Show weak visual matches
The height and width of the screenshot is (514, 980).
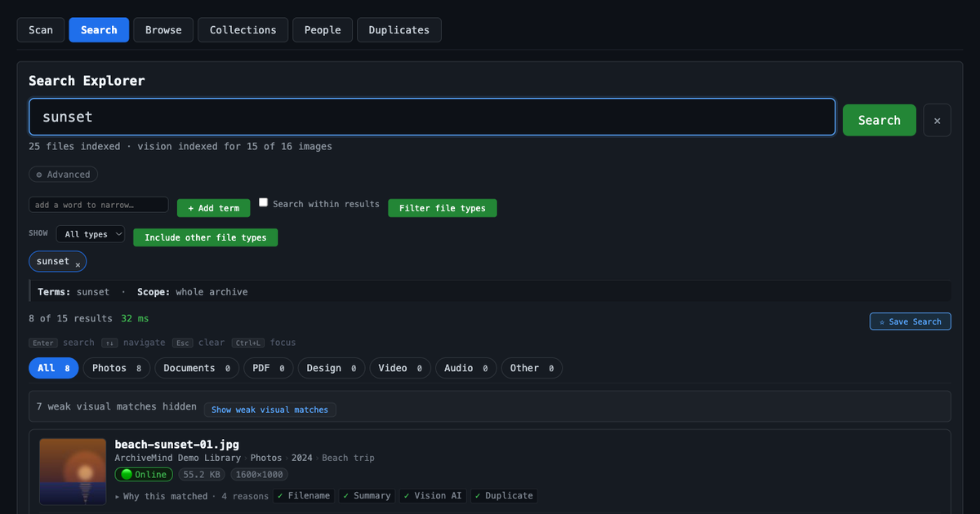coord(269,410)
